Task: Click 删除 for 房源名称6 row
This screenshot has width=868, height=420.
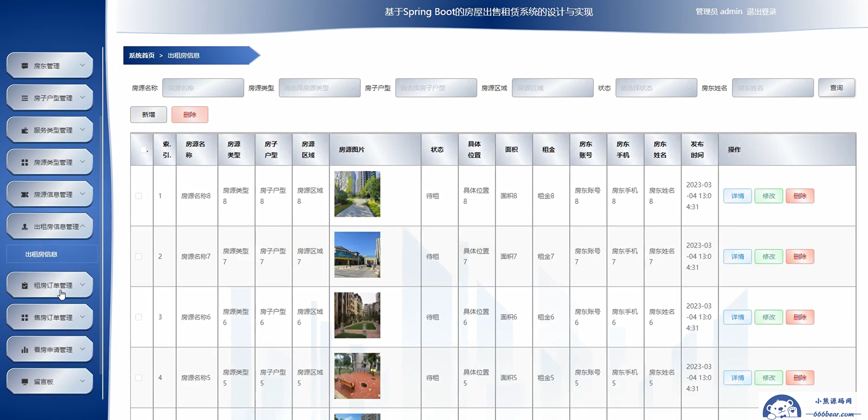Action: pyautogui.click(x=800, y=317)
